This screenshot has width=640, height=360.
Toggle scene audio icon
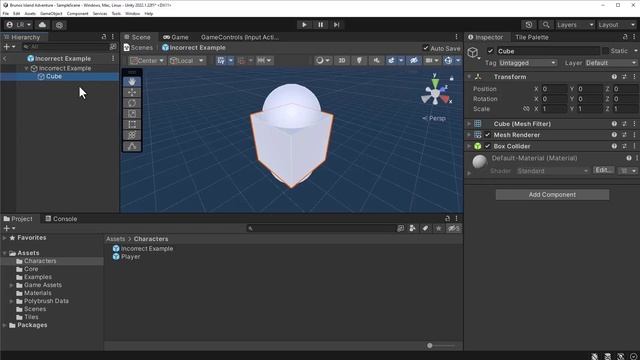tap(376, 60)
